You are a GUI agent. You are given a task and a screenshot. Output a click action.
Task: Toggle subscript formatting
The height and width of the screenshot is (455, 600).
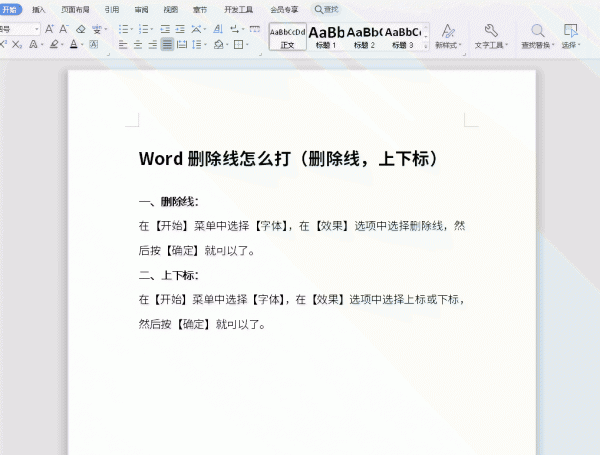coord(17,44)
